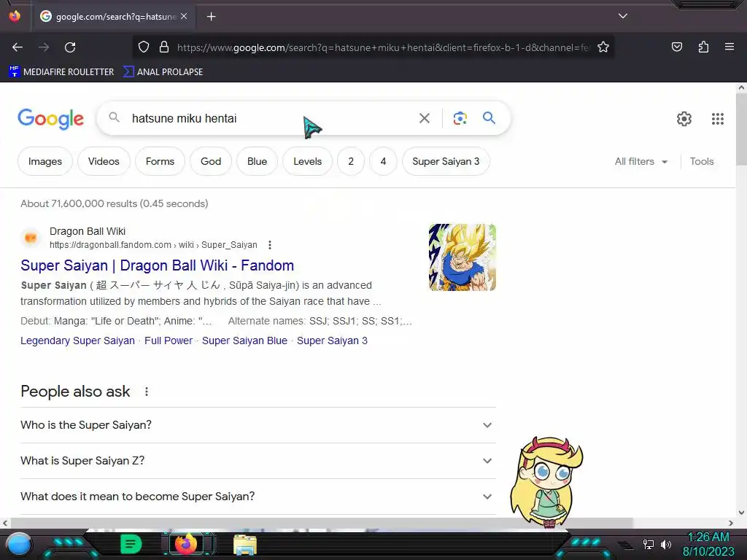Clear the search box text
The image size is (747, 560).
click(x=424, y=118)
